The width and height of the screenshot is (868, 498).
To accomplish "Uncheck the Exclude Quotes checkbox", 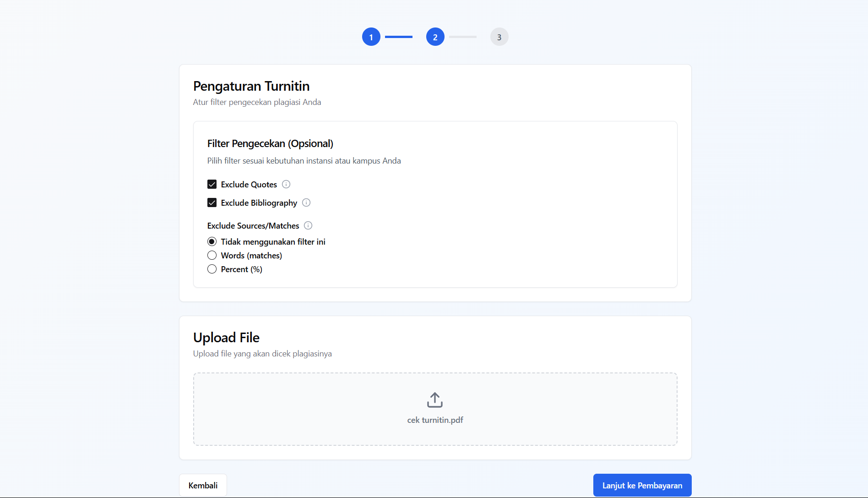I will click(212, 184).
